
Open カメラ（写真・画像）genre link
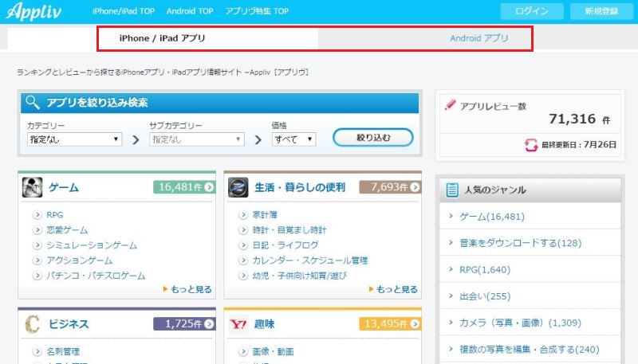pos(519,323)
